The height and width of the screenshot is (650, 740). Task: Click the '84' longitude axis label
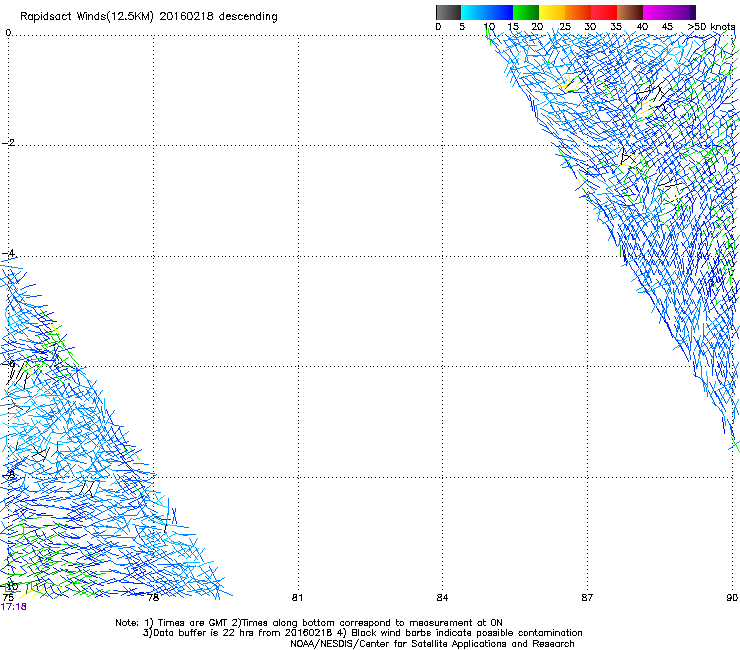[x=442, y=598]
